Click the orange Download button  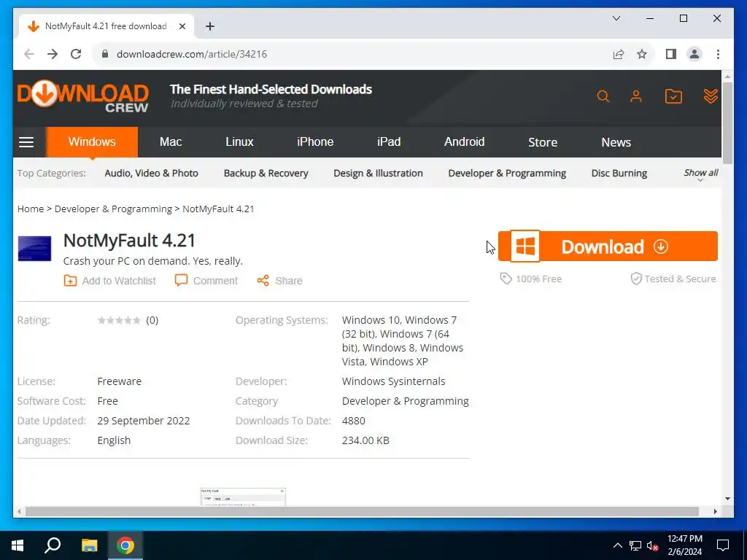(x=608, y=246)
